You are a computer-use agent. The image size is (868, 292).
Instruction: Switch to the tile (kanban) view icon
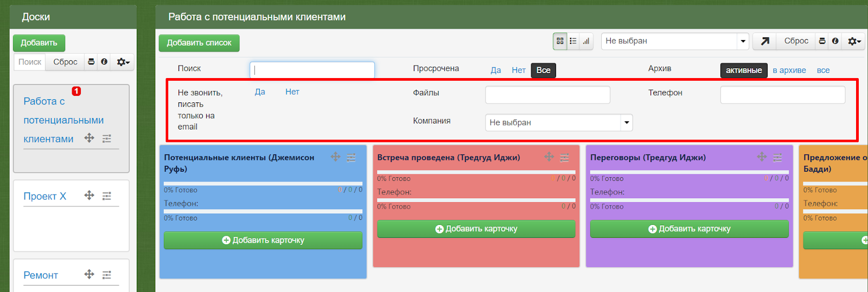[x=560, y=41]
